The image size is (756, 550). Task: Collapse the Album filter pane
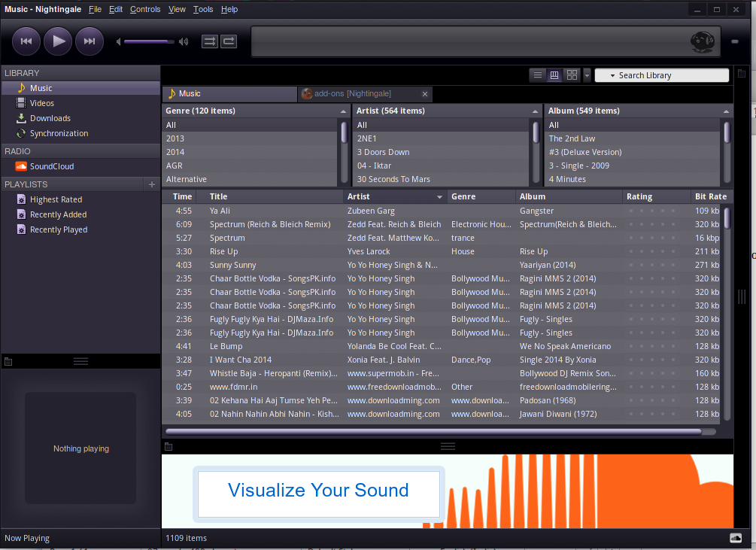(x=726, y=111)
